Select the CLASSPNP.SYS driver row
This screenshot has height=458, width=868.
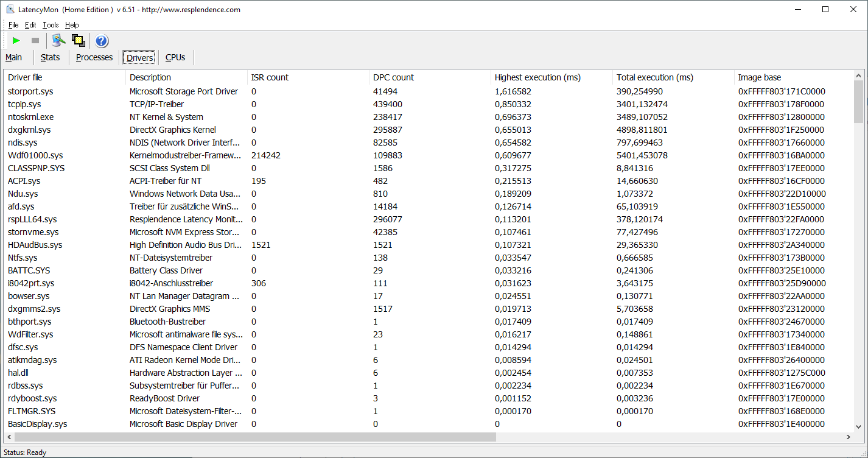[429, 168]
